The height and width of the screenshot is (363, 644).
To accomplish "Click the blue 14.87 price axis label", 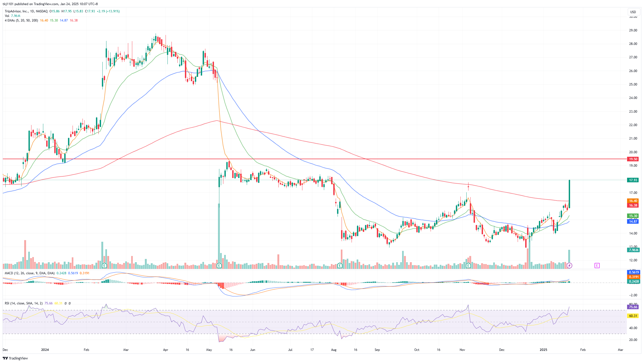I will click(x=633, y=222).
